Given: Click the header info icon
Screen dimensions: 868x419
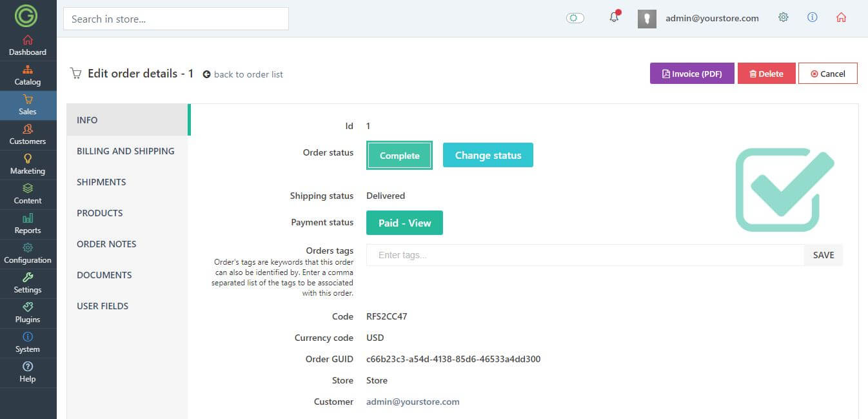Looking at the screenshot, I should point(813,17).
